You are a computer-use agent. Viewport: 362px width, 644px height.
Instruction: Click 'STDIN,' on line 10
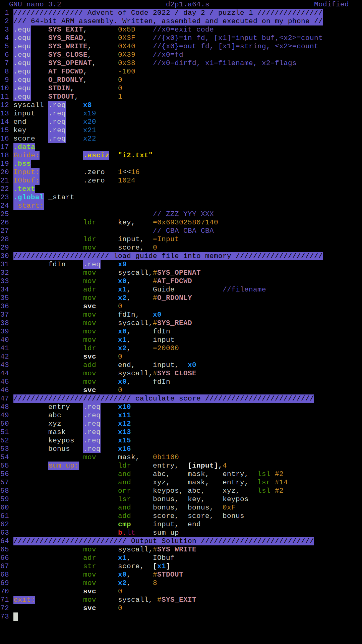(x=61, y=88)
